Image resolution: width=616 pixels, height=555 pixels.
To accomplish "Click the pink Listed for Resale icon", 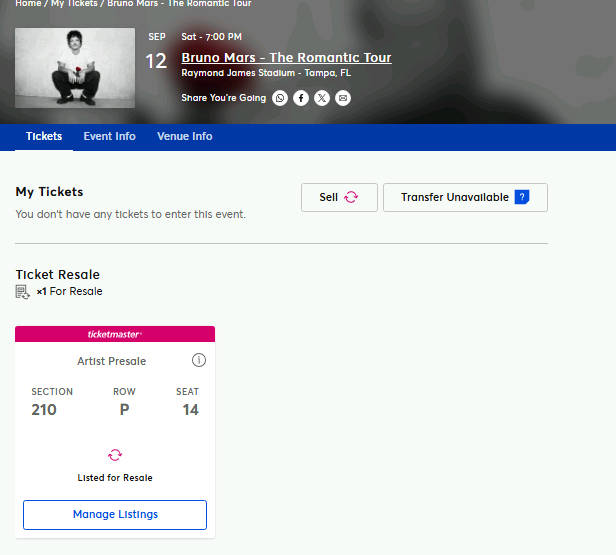I will pos(115,455).
